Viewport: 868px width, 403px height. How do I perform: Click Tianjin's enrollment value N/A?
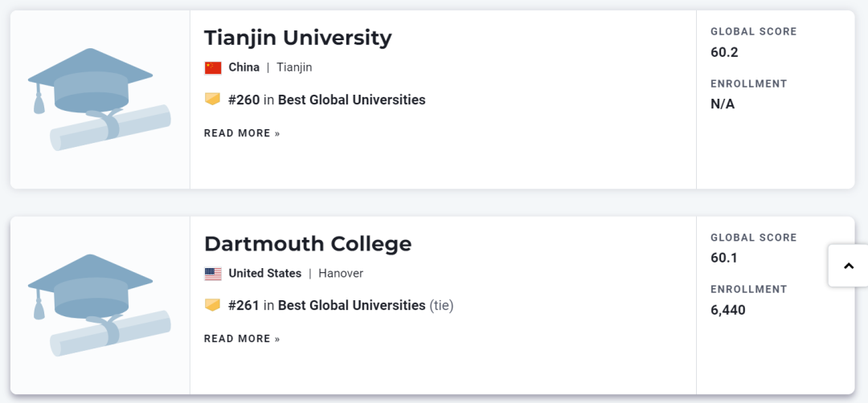[x=723, y=104]
